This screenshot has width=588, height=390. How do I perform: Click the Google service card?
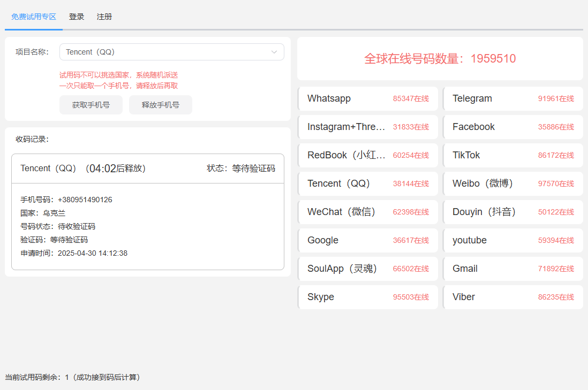[x=368, y=240]
